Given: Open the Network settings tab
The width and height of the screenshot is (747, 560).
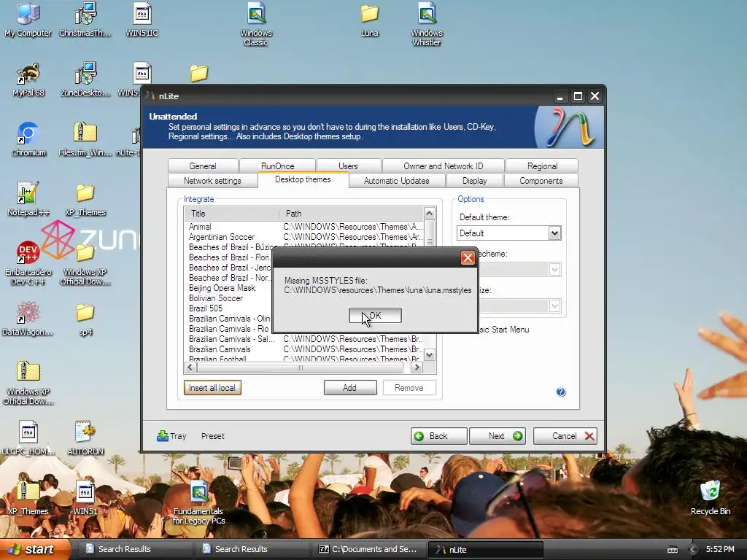Looking at the screenshot, I should point(212,181).
